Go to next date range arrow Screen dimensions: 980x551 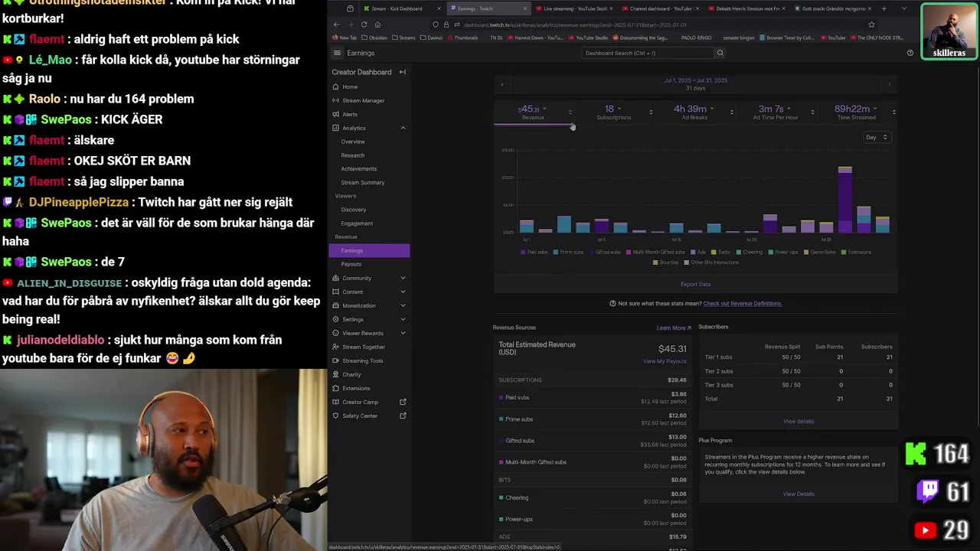click(889, 84)
